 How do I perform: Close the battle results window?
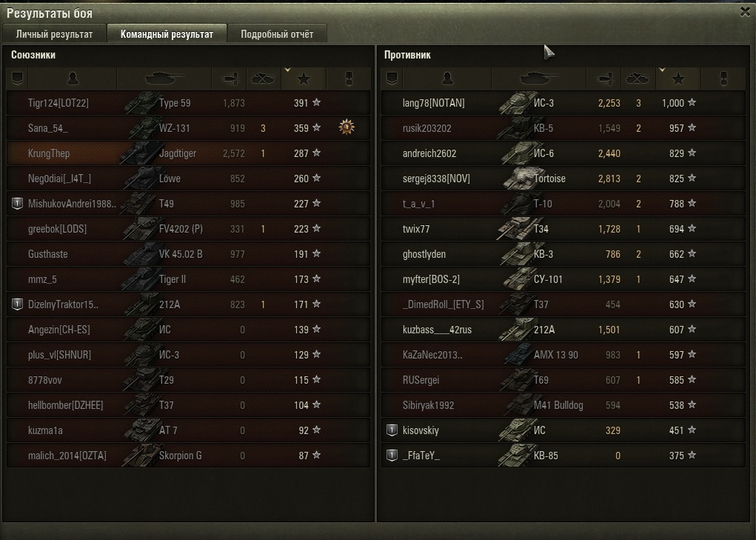pyautogui.click(x=746, y=12)
